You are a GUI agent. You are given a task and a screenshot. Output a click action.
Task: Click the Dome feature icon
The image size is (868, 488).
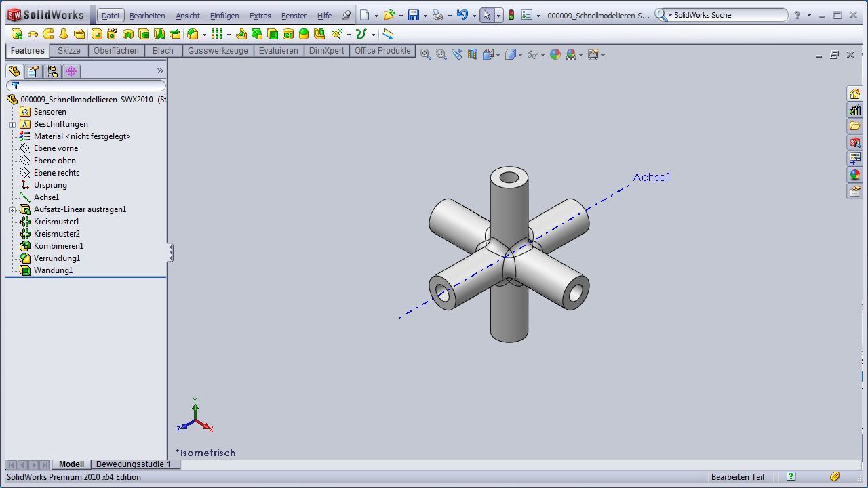[304, 34]
